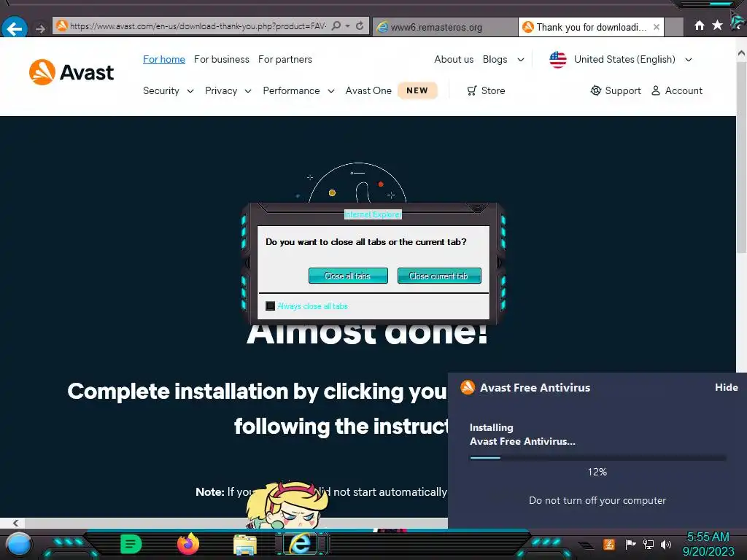This screenshot has width=747, height=560.
Task: Click the US flag icon
Action: pyautogui.click(x=558, y=60)
